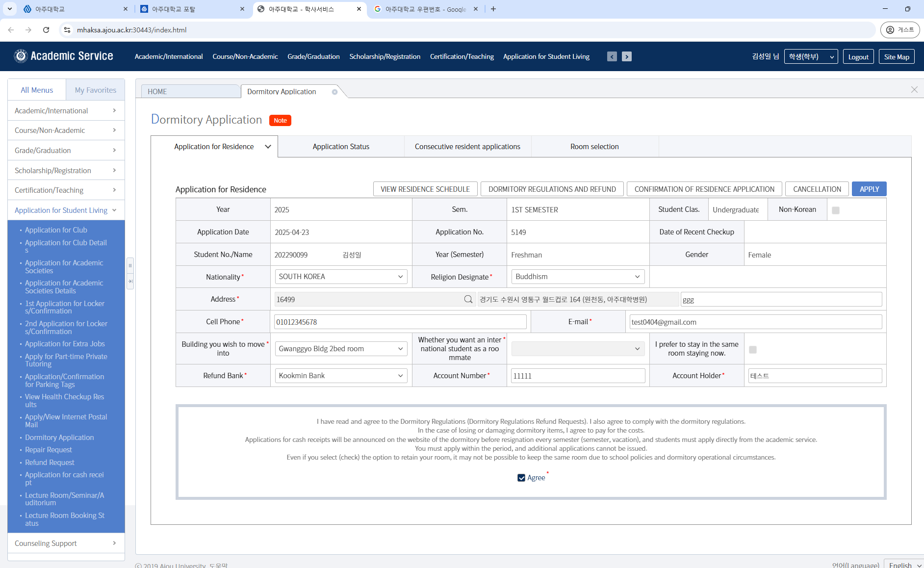The image size is (924, 568).
Task: Switch to the Application Status tab
Action: [x=341, y=147]
